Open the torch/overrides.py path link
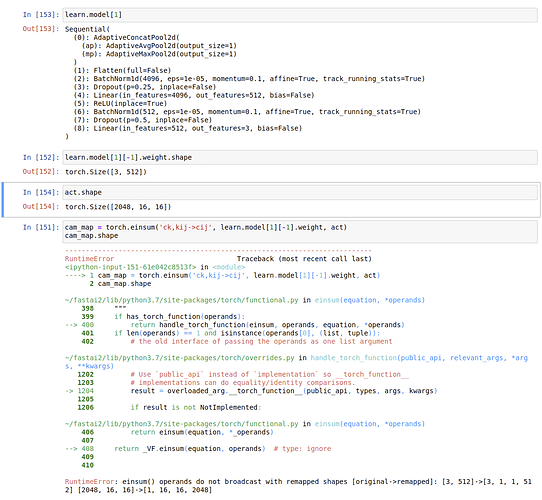The image size is (542, 500). (x=180, y=358)
